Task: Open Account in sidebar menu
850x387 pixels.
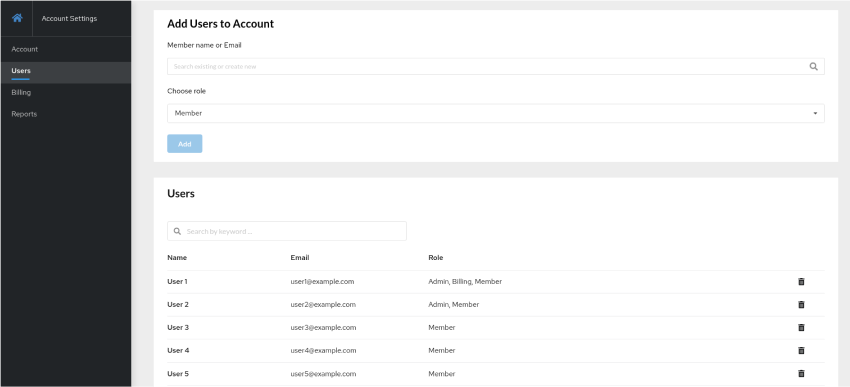Action: (x=25, y=49)
